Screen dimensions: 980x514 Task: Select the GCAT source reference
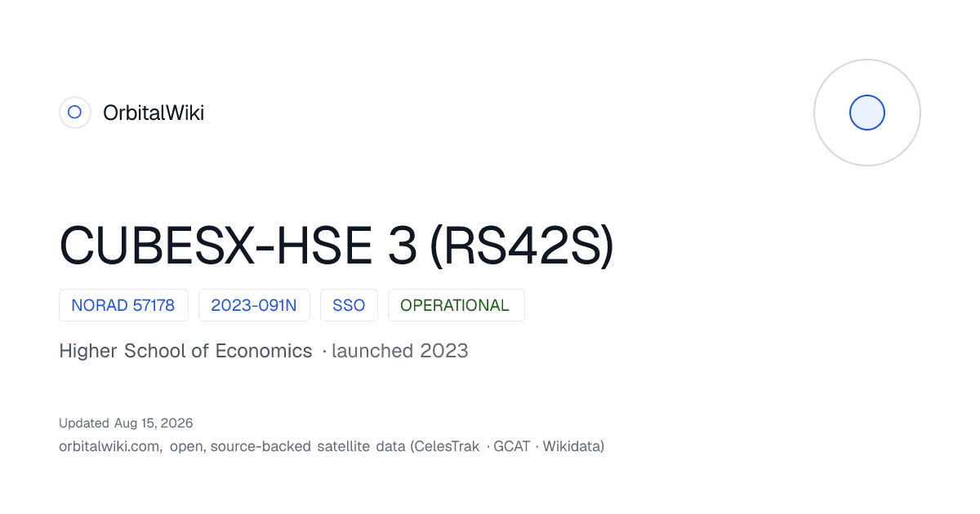point(512,446)
